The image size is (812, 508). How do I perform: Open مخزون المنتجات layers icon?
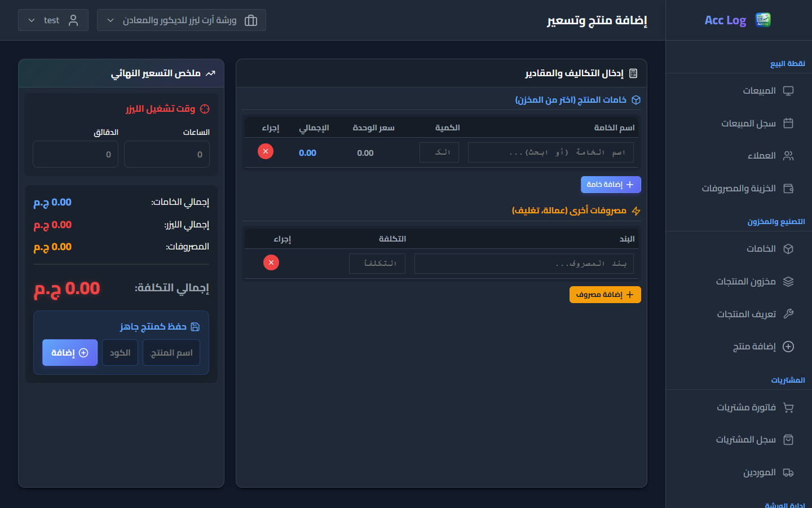click(788, 282)
